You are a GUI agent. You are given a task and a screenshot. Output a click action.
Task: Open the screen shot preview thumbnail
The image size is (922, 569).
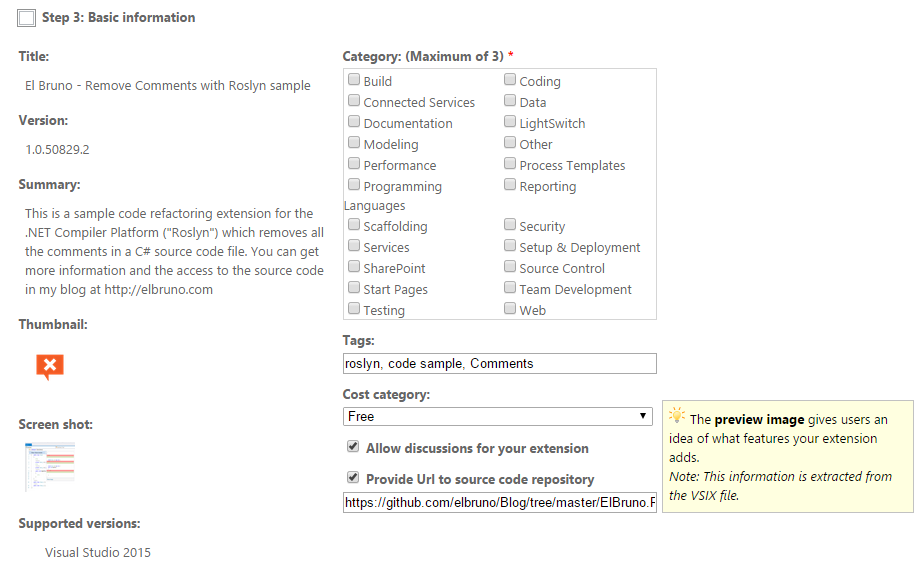pyautogui.click(x=50, y=466)
